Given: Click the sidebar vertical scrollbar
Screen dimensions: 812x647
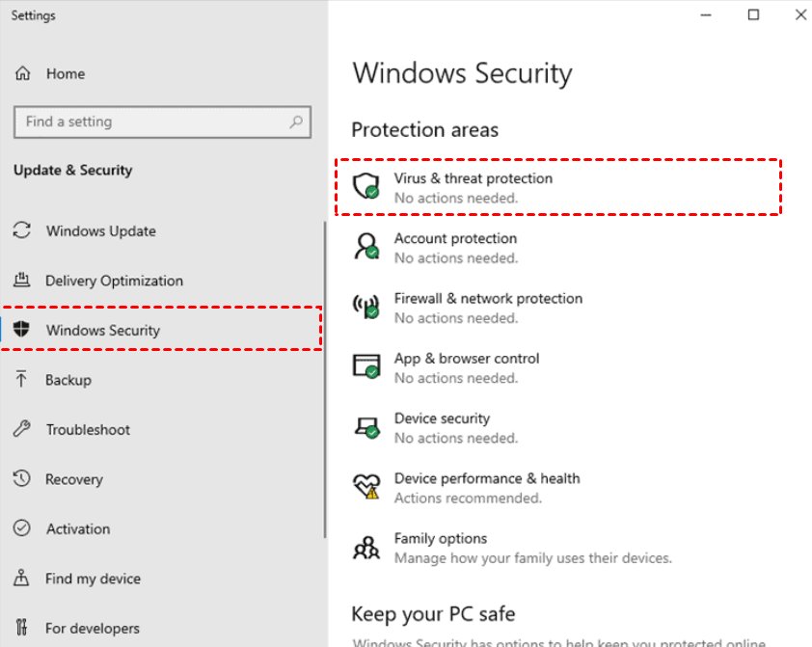Looking at the screenshot, I should [325, 386].
